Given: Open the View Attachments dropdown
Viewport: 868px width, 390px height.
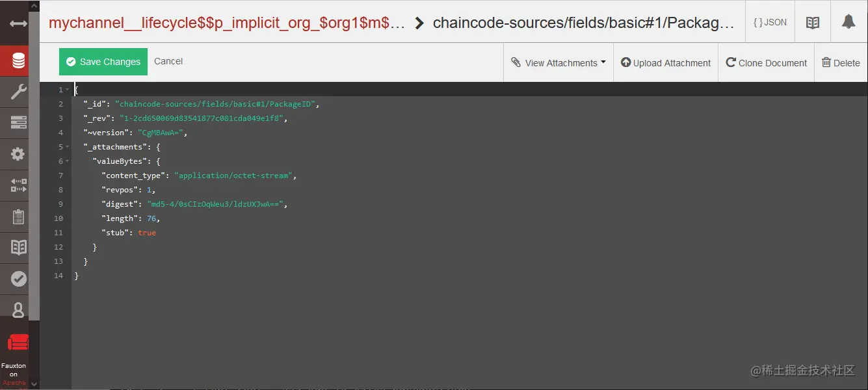Looking at the screenshot, I should click(559, 63).
